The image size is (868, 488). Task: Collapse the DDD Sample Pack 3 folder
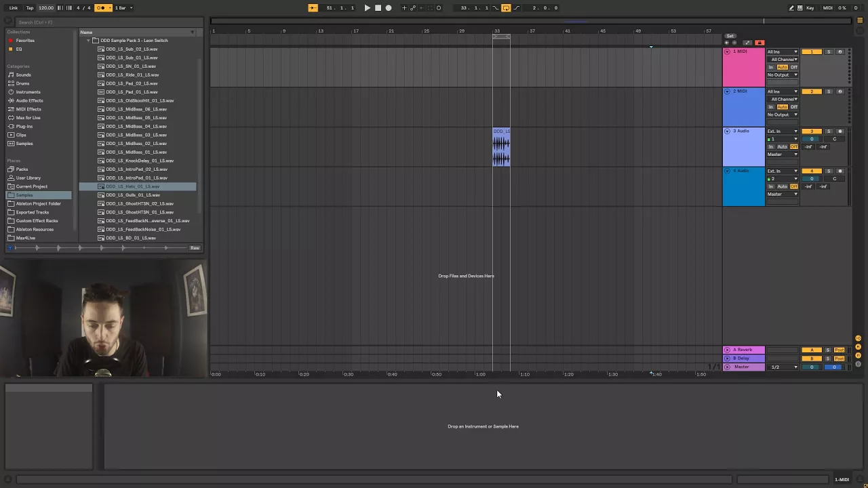pyautogui.click(x=88, y=41)
